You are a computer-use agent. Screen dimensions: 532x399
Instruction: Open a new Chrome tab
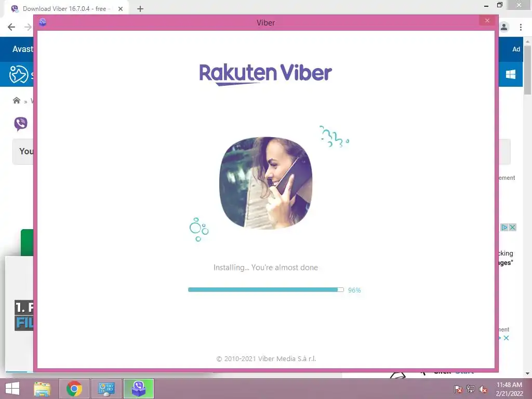point(140,9)
